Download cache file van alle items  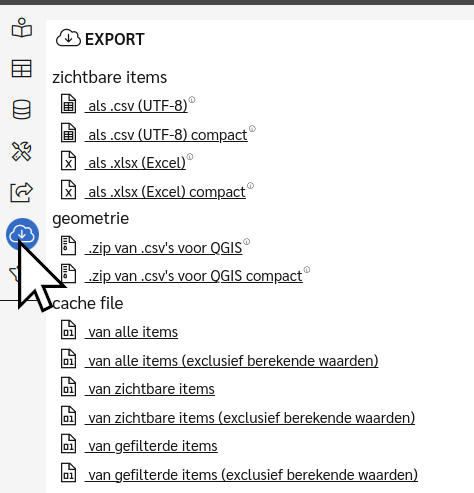click(x=131, y=332)
